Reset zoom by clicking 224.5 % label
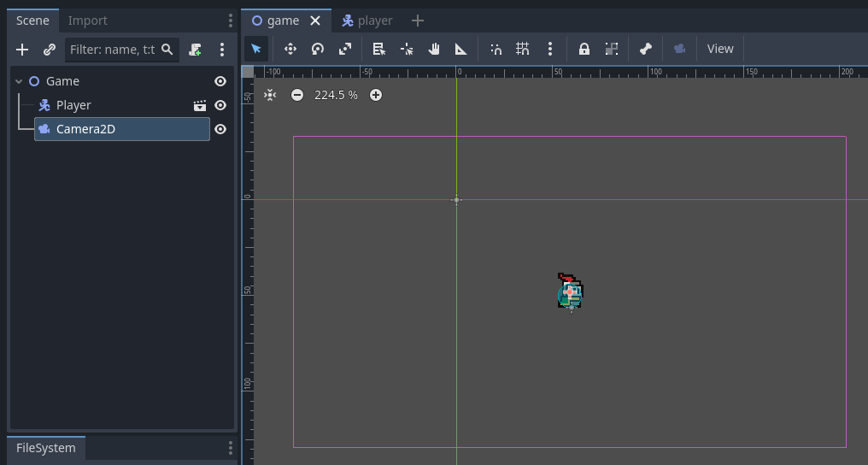 336,95
